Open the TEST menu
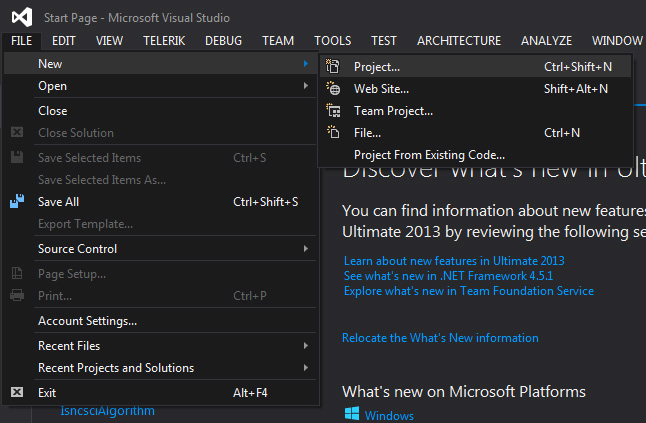The width and height of the screenshot is (646, 423). coord(384,41)
